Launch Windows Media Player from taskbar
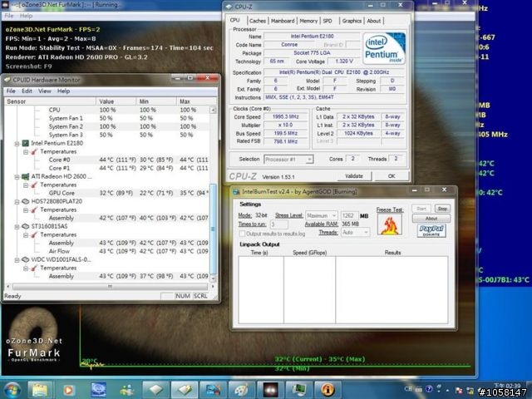Screen dimensions: 532x399 [69, 390]
